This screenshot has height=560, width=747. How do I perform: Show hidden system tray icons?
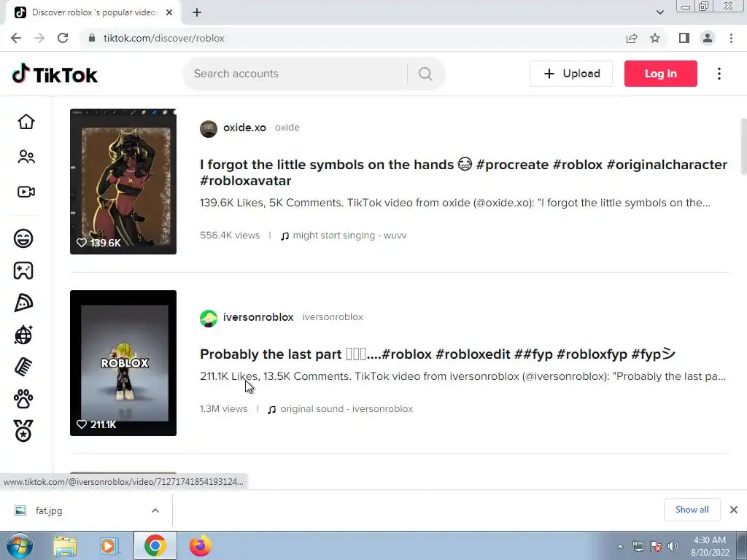620,546
